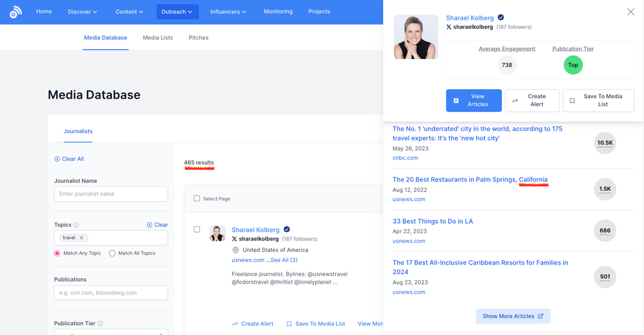Screen dimensions: 644x335
Task: Click the View Articles button
Action: (x=474, y=101)
